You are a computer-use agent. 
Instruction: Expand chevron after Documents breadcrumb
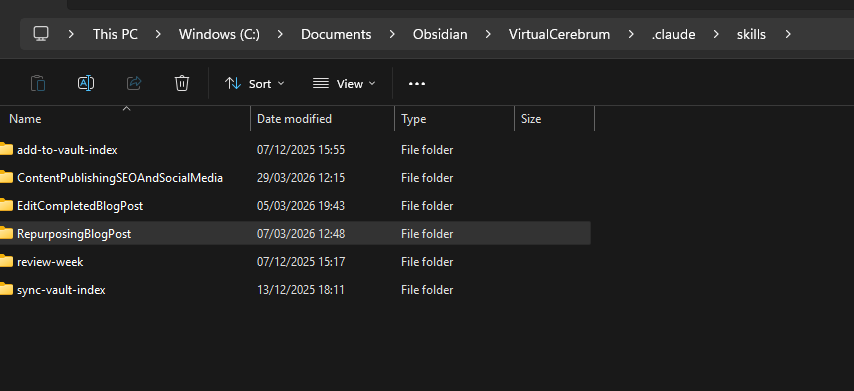click(x=392, y=34)
